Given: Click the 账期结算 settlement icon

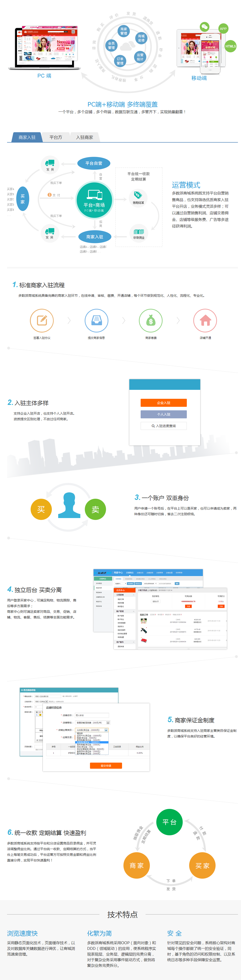Looking at the screenshot, I should pos(138,196).
